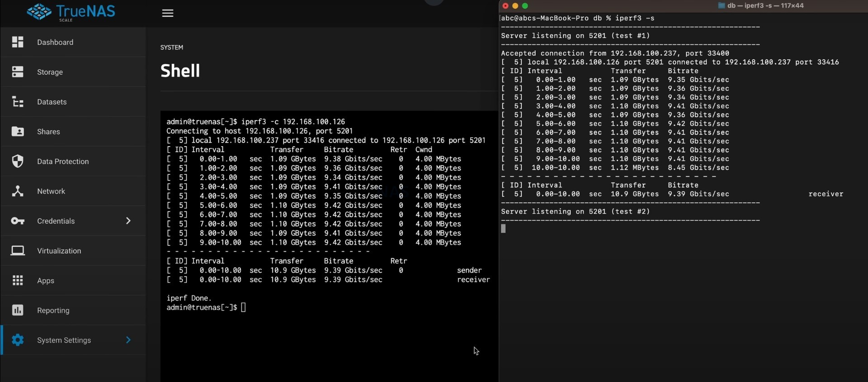This screenshot has height=382, width=868.
Task: Expand the System Settings submenu chevron
Action: [128, 340]
